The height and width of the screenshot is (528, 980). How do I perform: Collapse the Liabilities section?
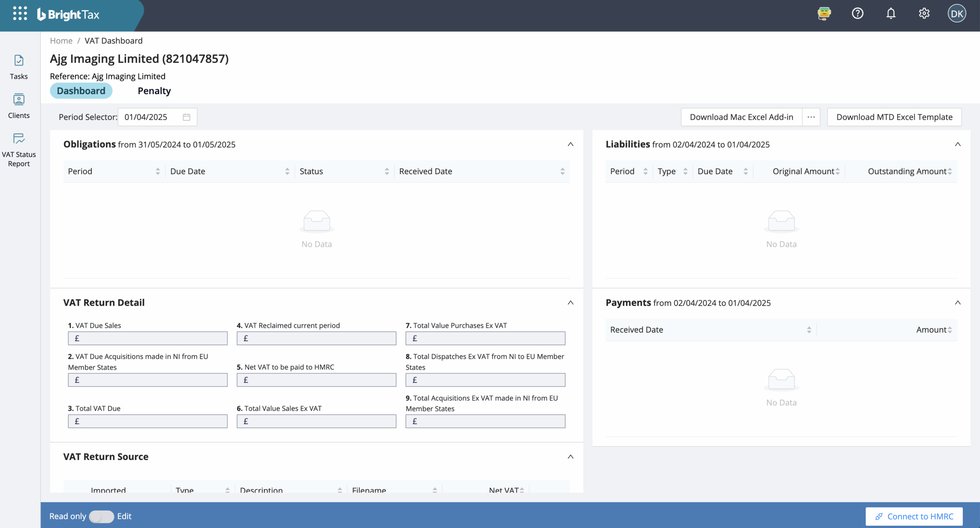[958, 144]
